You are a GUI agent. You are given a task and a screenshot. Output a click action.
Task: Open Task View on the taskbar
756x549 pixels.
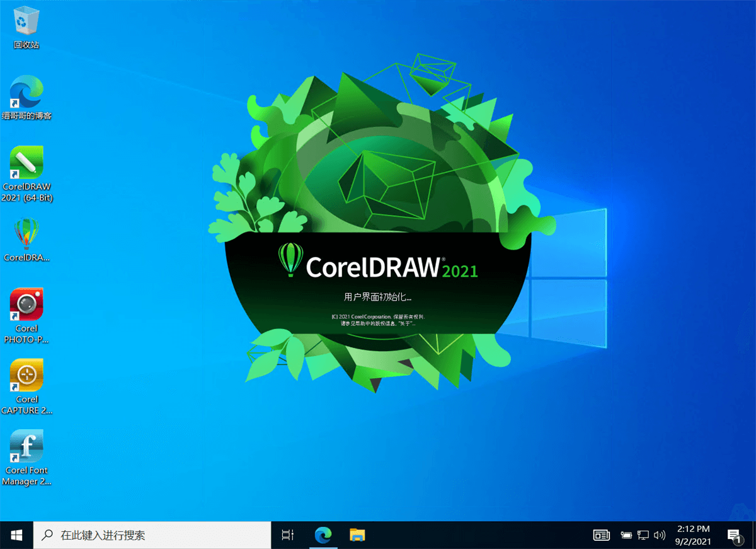(287, 535)
